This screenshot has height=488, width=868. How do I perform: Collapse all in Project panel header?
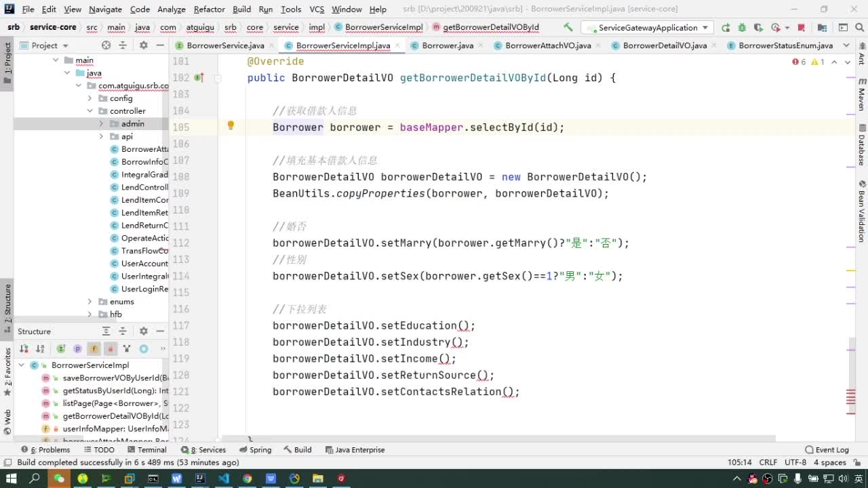coord(122,45)
